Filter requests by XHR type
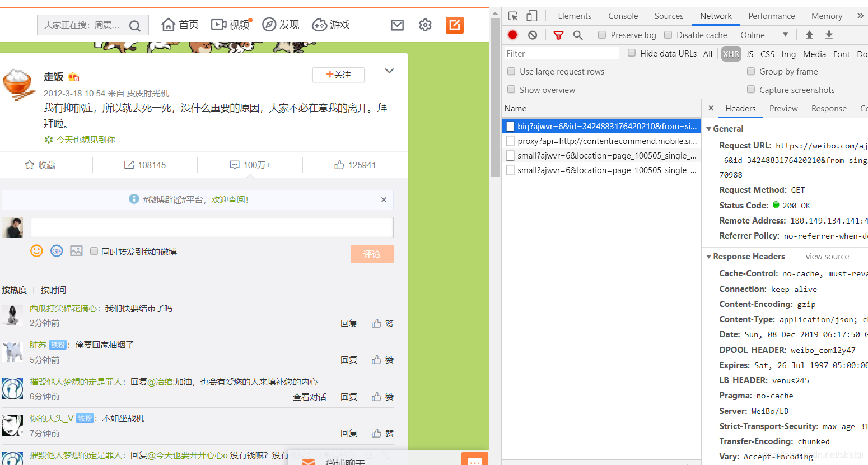The image size is (868, 465). 731,54
